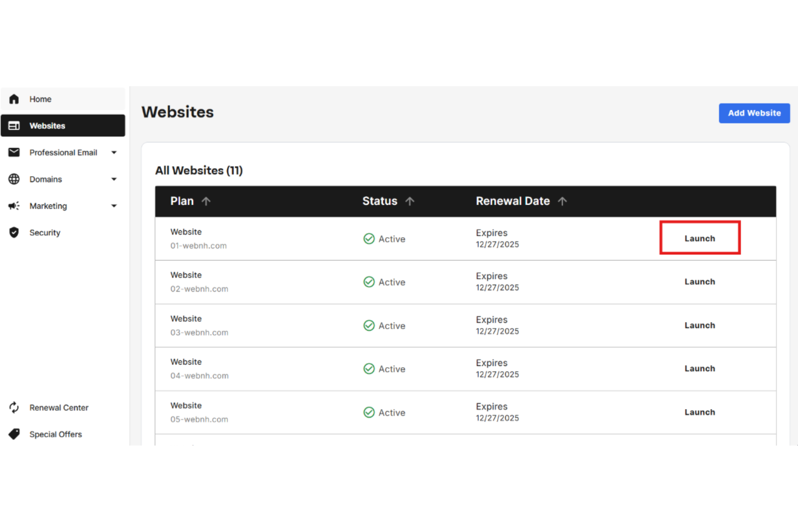
Task: Click the Domains globe icon
Action: click(14, 179)
